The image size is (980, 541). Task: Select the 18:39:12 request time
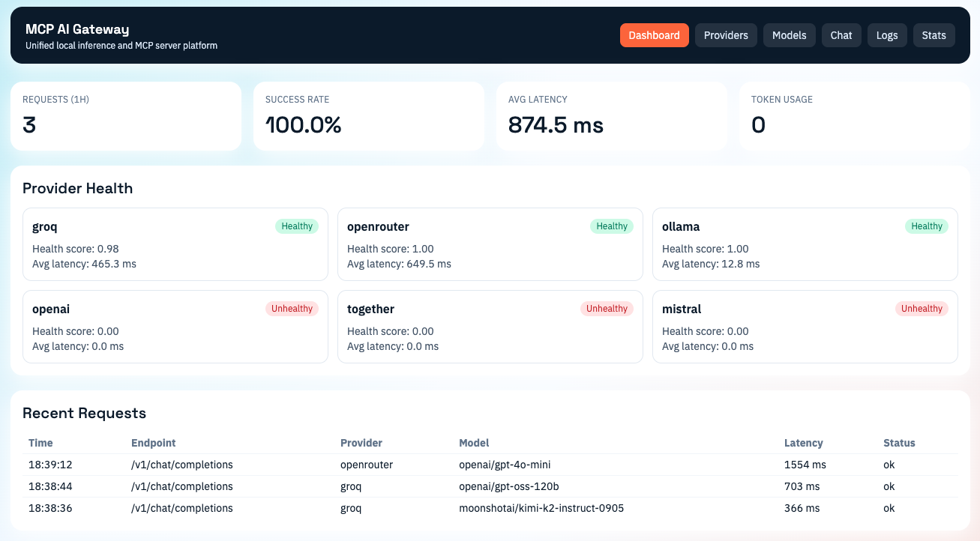[x=50, y=465]
